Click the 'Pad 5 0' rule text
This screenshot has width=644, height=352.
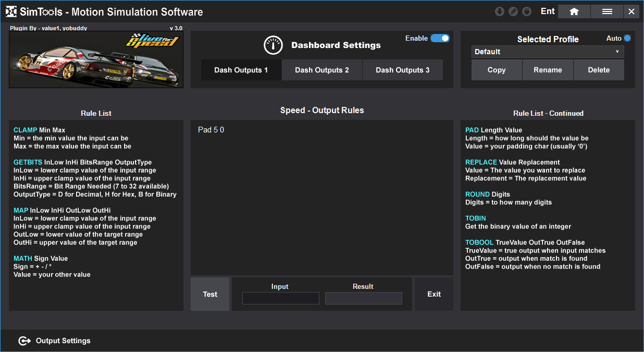211,130
